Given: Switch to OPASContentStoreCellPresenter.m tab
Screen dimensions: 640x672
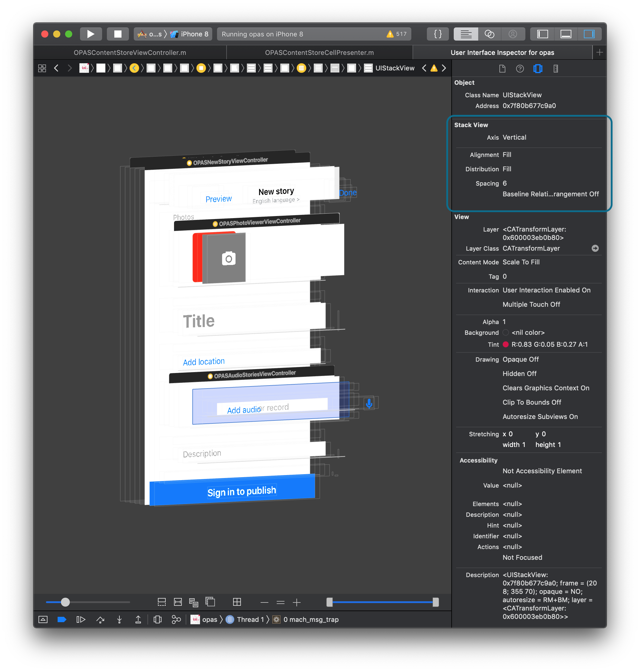Looking at the screenshot, I should [x=319, y=53].
